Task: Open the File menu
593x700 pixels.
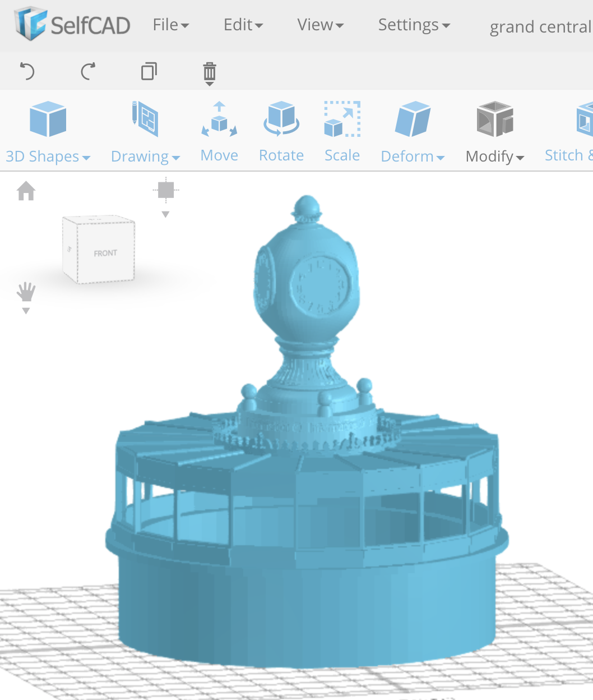Action: click(x=170, y=25)
